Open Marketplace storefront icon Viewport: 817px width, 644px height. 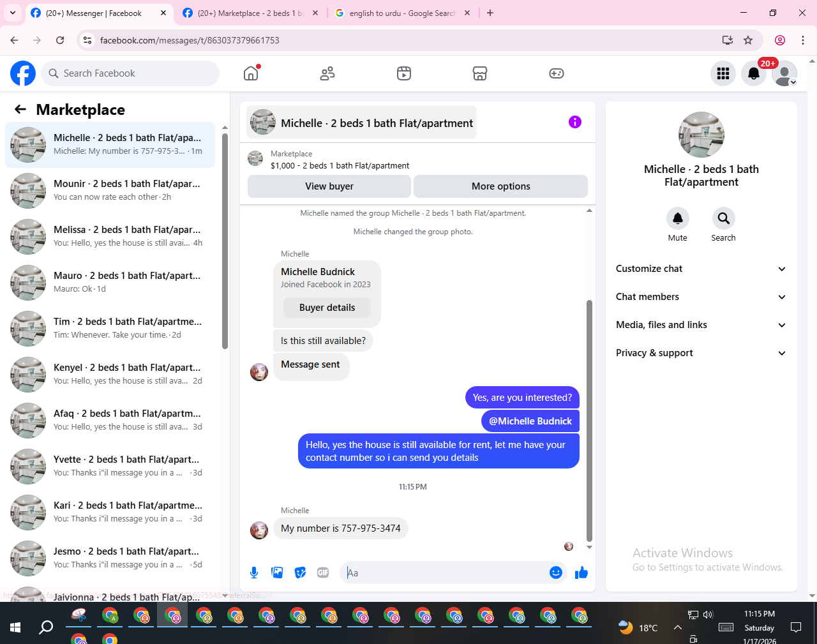pyautogui.click(x=480, y=73)
